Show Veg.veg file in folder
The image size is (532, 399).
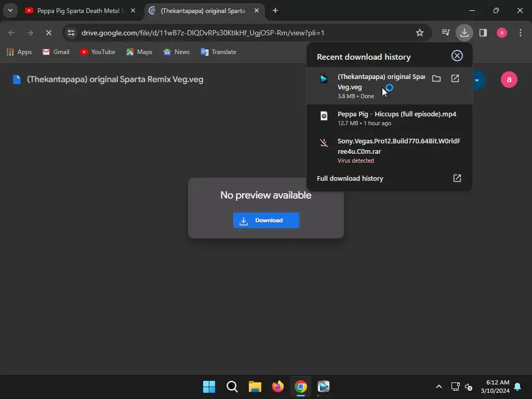click(x=436, y=78)
